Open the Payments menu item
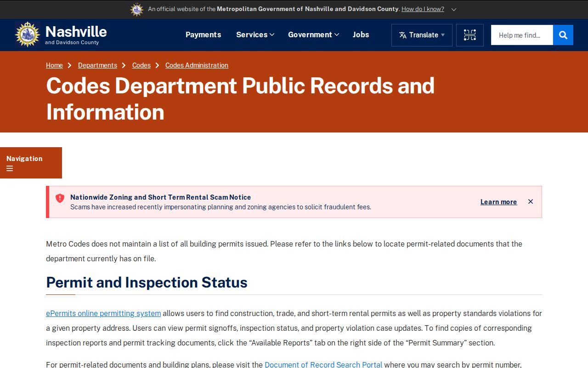588x368 pixels. tap(203, 34)
